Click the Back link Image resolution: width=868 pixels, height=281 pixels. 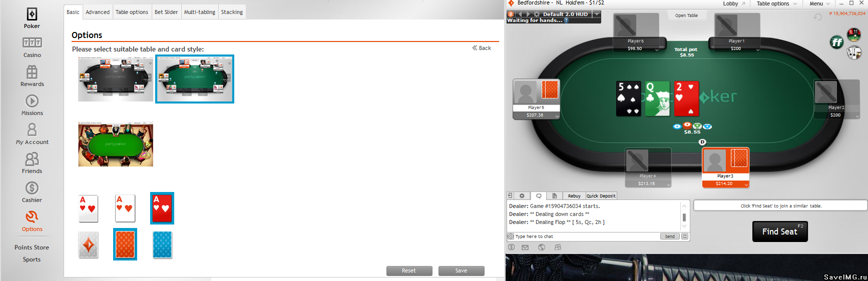click(482, 48)
